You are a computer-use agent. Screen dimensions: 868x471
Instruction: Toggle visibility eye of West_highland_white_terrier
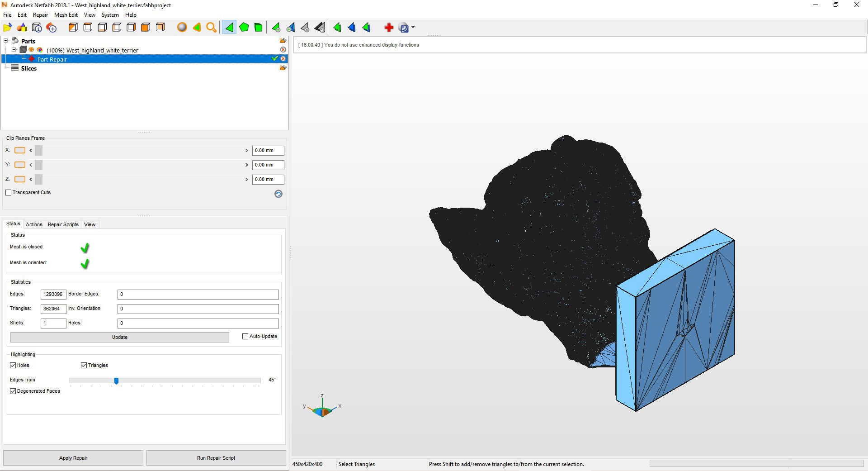[32, 50]
